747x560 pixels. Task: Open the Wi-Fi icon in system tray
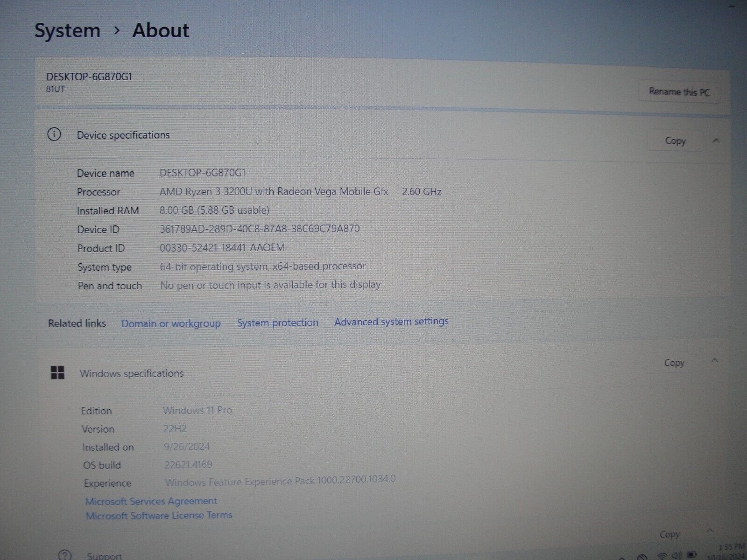pyautogui.click(x=662, y=556)
